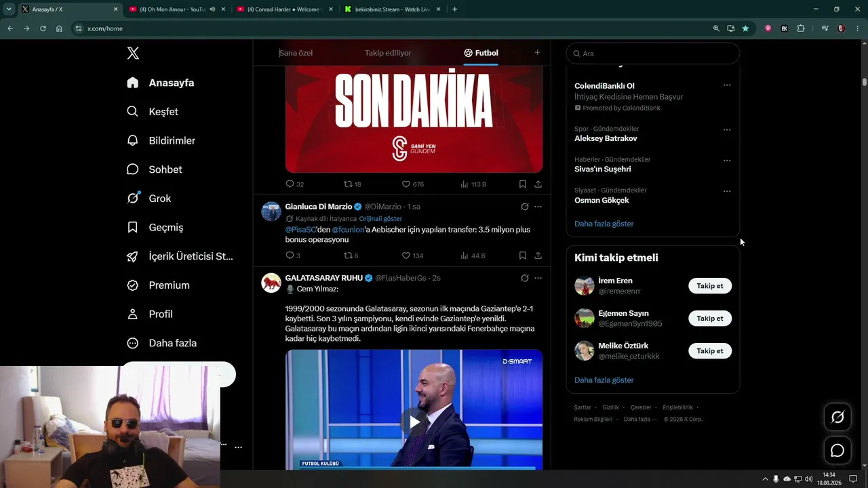
Task: Switch to Oh Mon Amour YouTube tab
Action: coord(173,9)
